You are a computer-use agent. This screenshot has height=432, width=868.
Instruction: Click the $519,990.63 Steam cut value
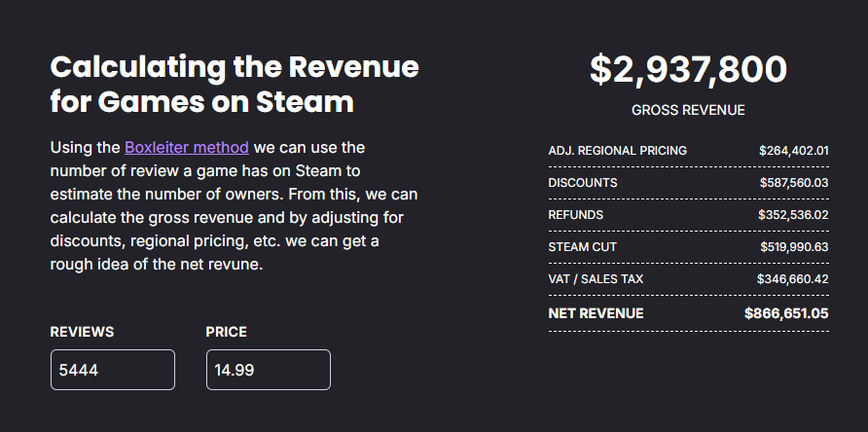[793, 247]
